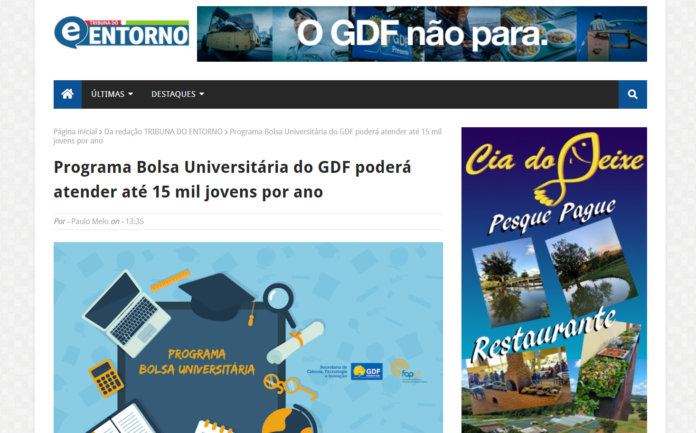Go to Página inicial breadcrumb link
The width and height of the screenshot is (696, 433).
75,131
